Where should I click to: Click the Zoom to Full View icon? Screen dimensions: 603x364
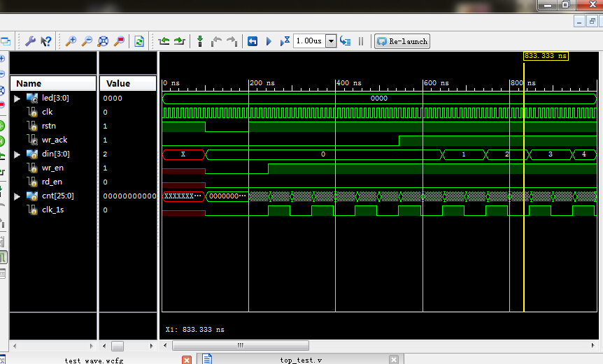coord(104,41)
